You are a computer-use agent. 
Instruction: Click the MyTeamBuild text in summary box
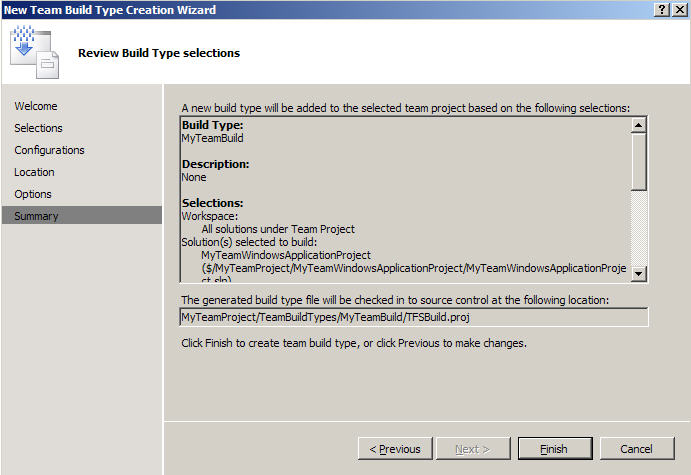(x=212, y=138)
